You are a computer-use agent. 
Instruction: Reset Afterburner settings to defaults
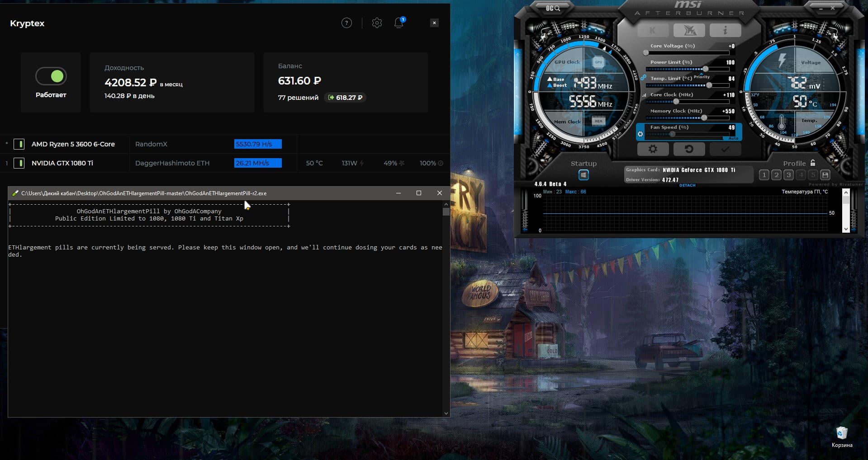coord(689,149)
